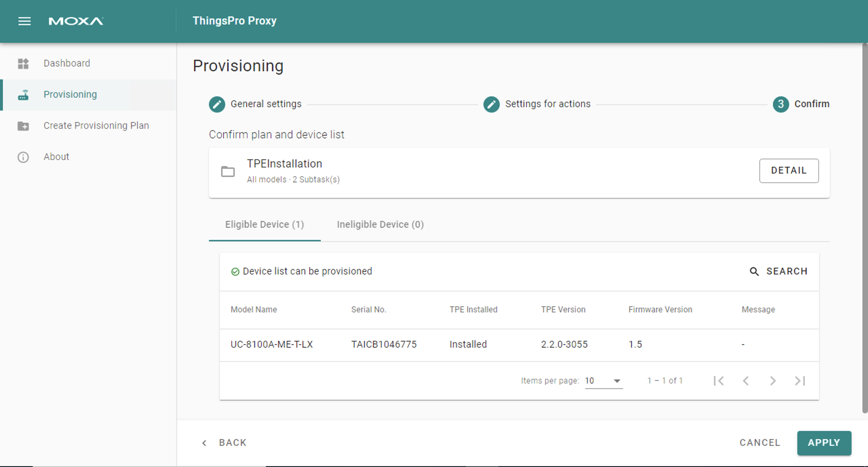Open Create Provisioning Plan menu item
The height and width of the screenshot is (467, 868).
point(88,126)
